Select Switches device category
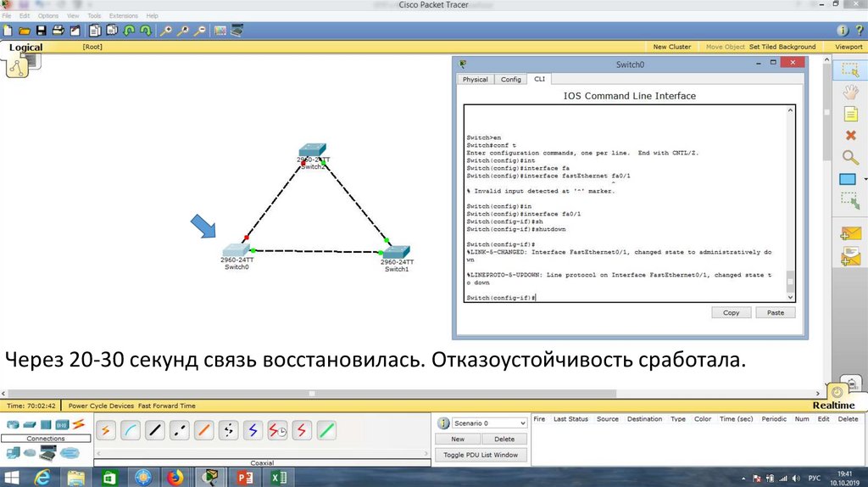 30,425
